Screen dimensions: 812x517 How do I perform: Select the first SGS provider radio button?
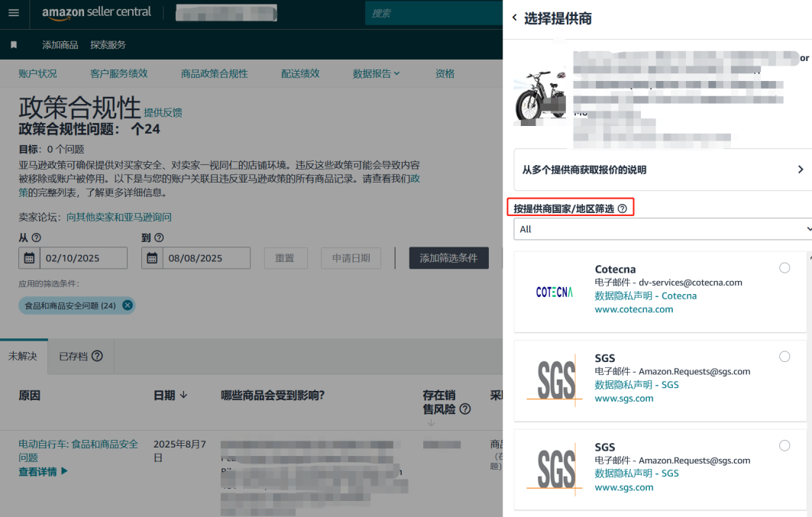point(785,356)
